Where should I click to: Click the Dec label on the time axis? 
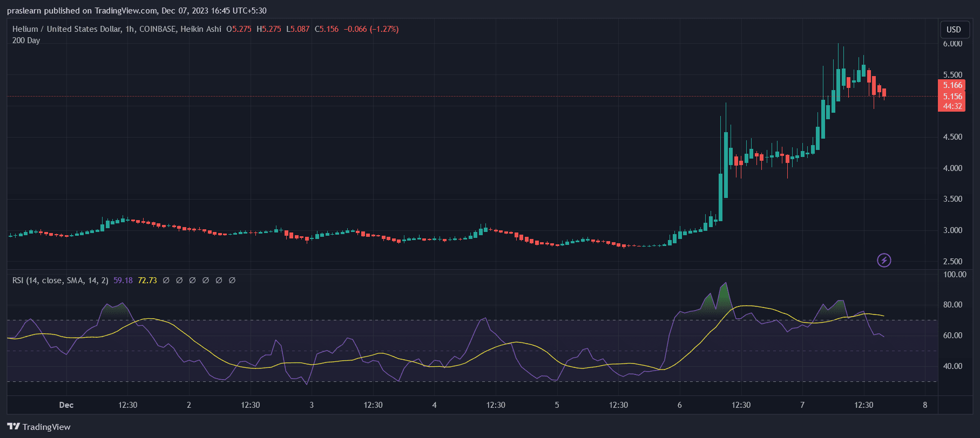[x=66, y=405]
